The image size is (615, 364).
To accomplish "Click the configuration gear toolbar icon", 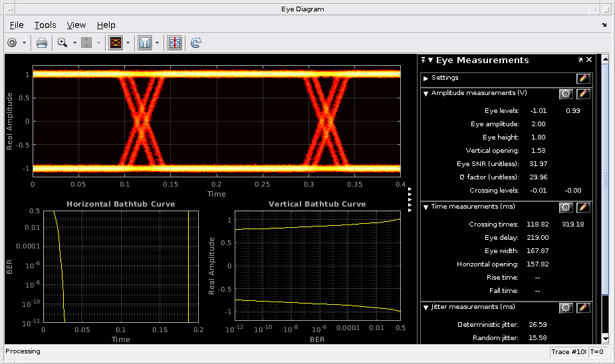I will (12, 43).
